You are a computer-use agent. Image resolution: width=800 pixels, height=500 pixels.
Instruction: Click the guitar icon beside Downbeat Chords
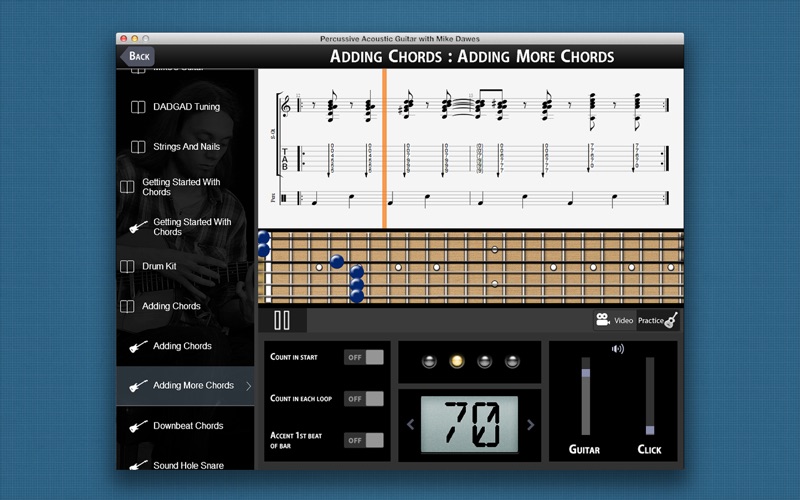click(x=138, y=426)
